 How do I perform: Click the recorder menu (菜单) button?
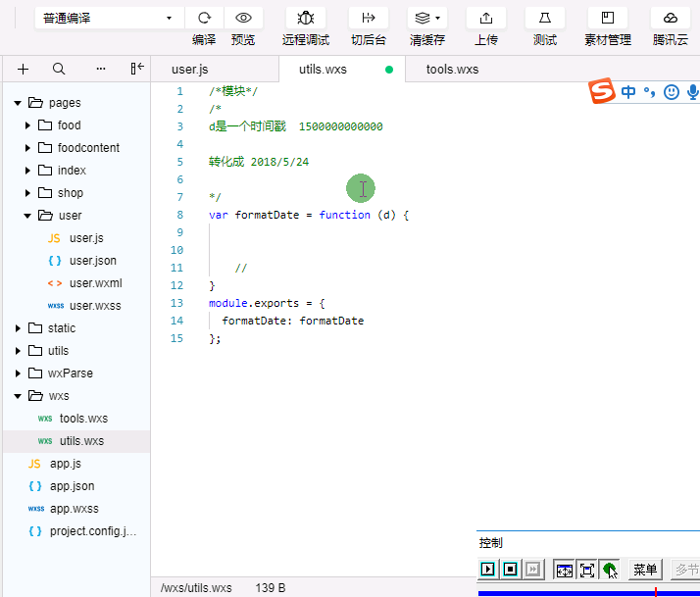point(644,570)
